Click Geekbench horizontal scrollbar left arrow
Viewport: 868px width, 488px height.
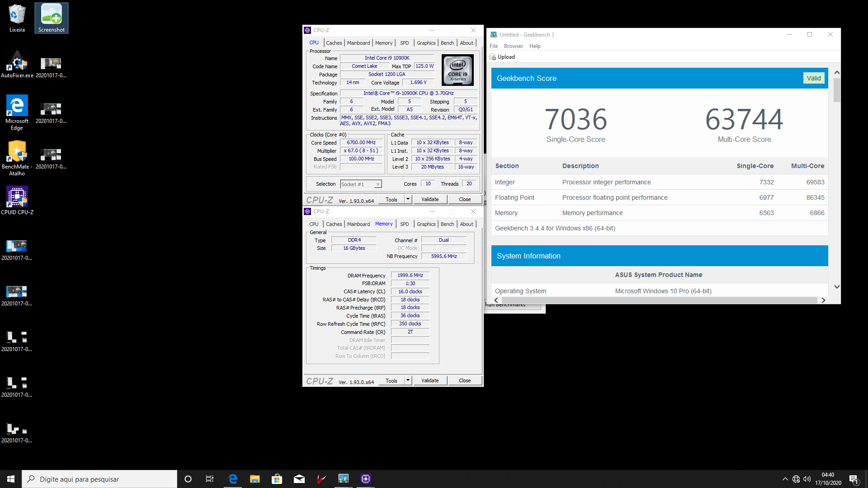496,300
